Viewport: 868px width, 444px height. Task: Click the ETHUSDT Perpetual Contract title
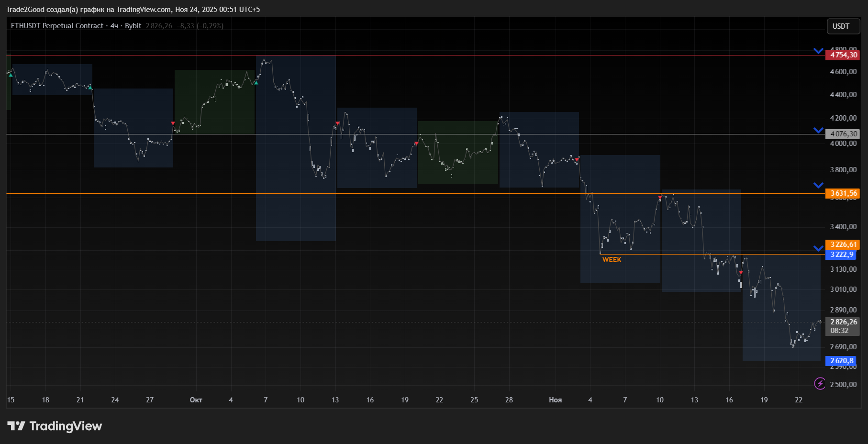tap(57, 26)
